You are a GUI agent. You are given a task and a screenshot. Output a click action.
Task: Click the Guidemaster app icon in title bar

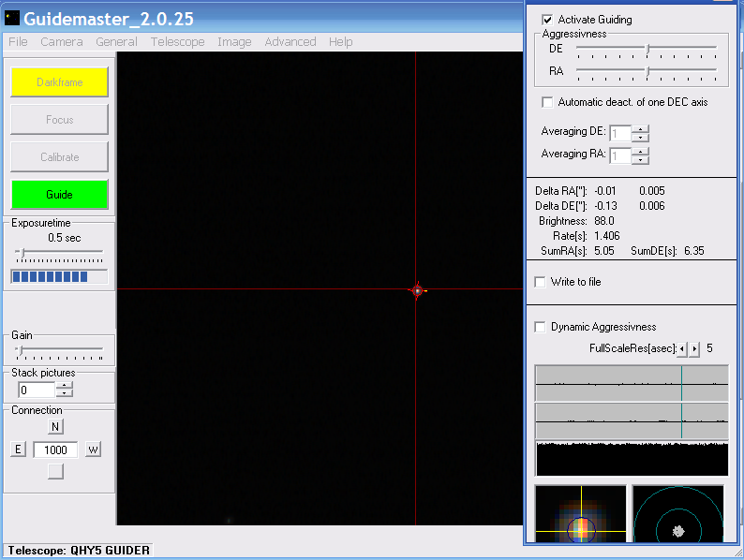pyautogui.click(x=12, y=19)
